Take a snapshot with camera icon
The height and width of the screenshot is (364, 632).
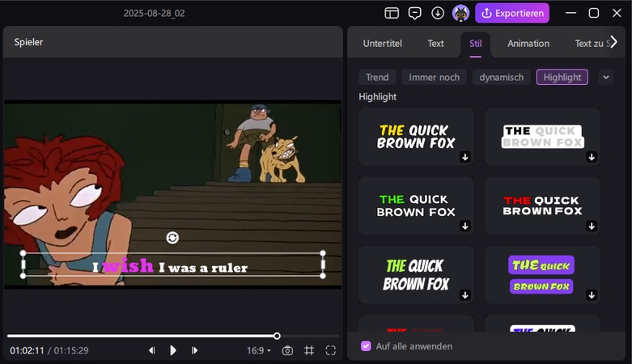pos(287,350)
